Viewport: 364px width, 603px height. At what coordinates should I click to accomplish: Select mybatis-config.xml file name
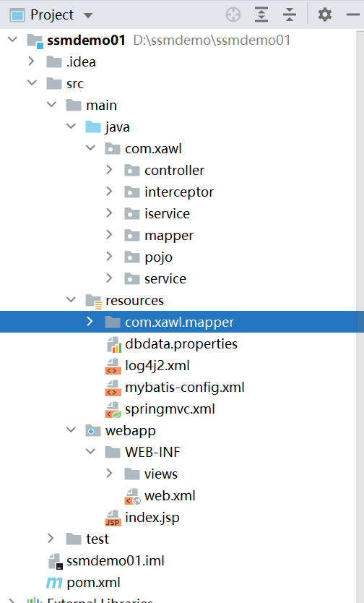pos(185,388)
